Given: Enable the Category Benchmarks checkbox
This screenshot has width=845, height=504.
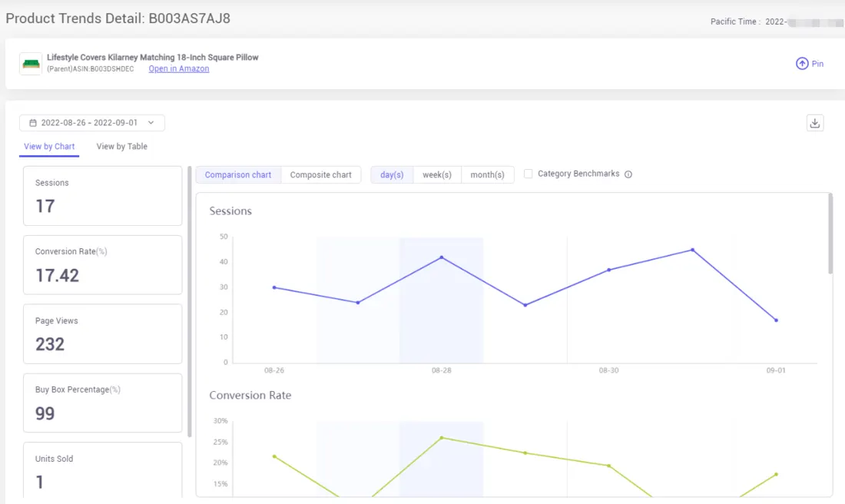Looking at the screenshot, I should coord(528,174).
